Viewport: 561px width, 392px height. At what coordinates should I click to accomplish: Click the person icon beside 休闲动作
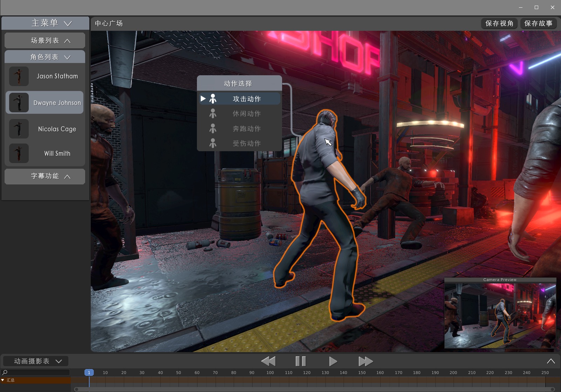[213, 114]
